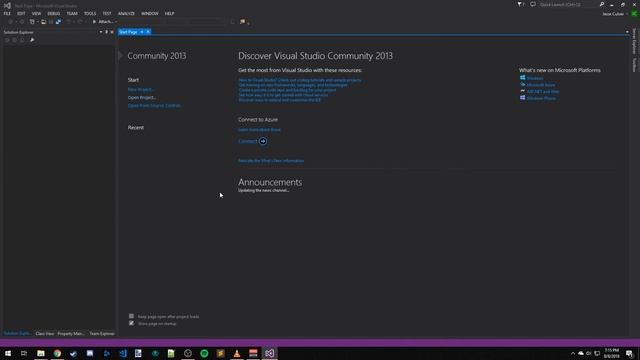Click the Attach debugger play button
640x360 pixels.
click(x=94, y=22)
